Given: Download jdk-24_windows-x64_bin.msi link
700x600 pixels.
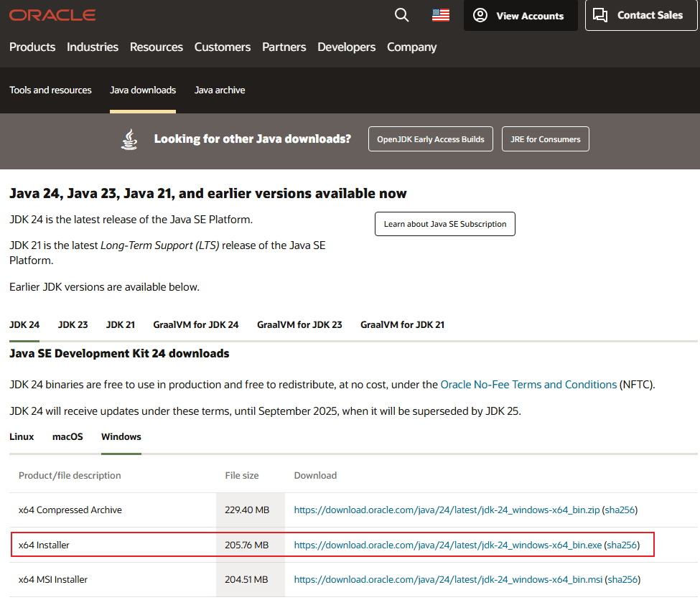Looking at the screenshot, I should [448, 579].
